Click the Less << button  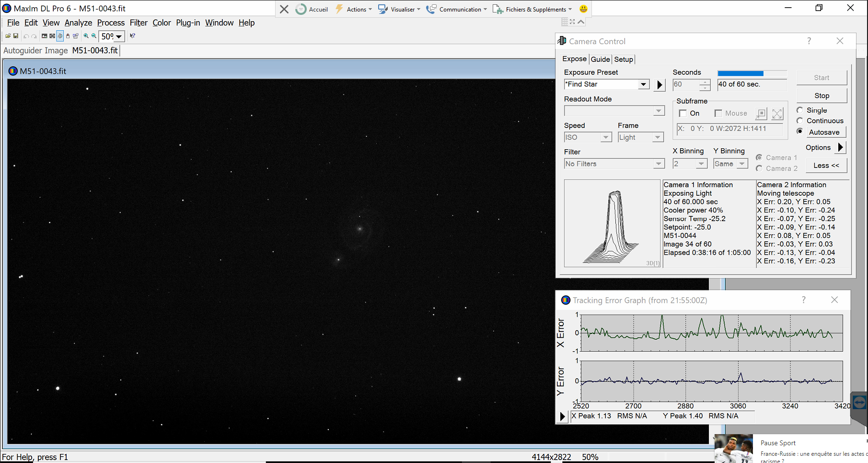pyautogui.click(x=826, y=166)
